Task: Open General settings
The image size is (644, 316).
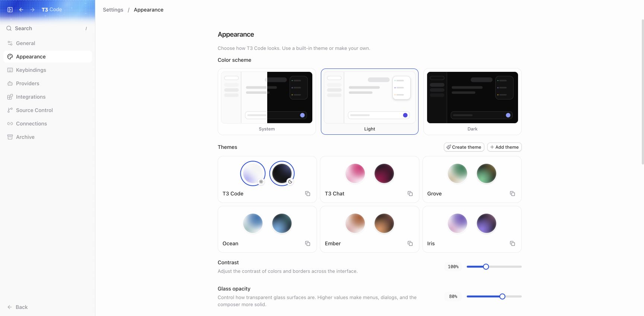Action: [x=48, y=43]
